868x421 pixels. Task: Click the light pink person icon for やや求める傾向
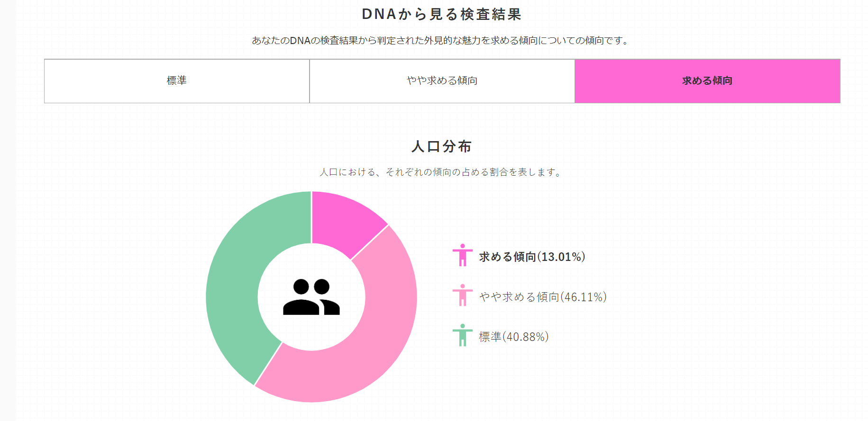462,296
